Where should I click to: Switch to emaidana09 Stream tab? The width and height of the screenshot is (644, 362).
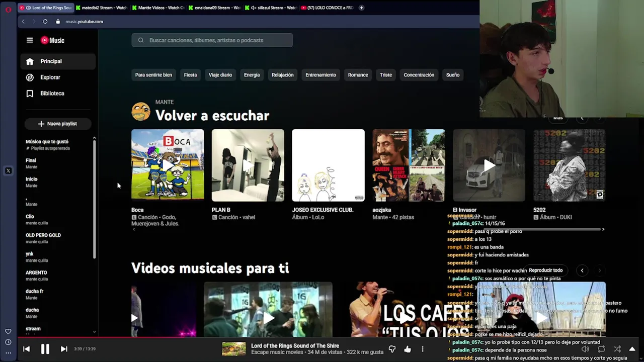pyautogui.click(x=215, y=8)
